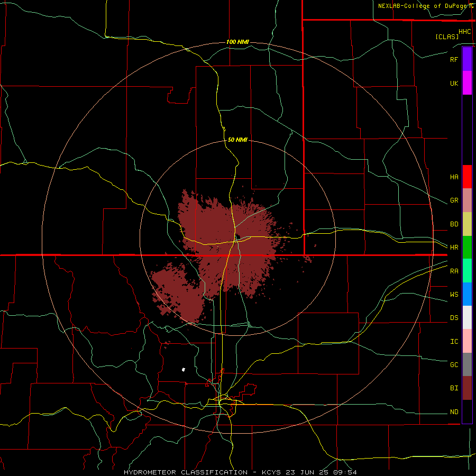Viewport: 476px width, 476px height.
Task: Click the BD legend label
Action: (x=454, y=224)
